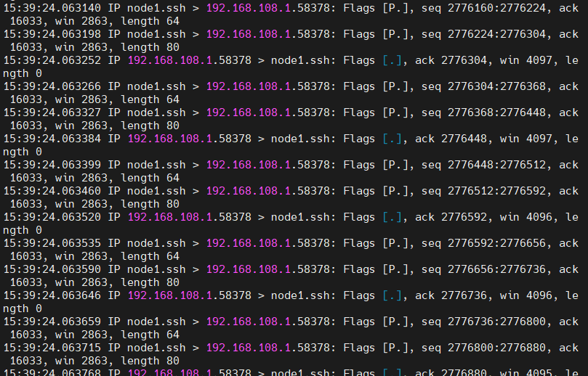The height and width of the screenshot is (376, 588).
Task: Click the IP address on the 15:39:24.063252 line
Action: point(170,60)
